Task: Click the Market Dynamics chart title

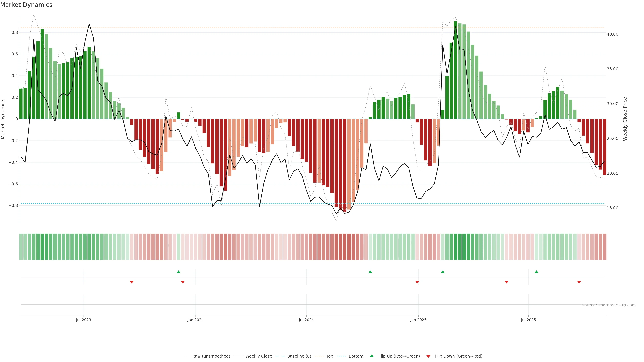Action: coord(26,5)
